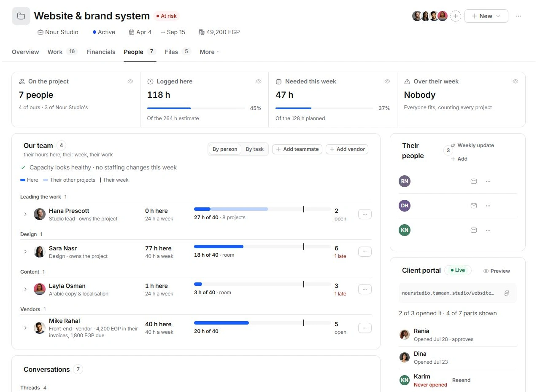Click the project folder icon

[21, 16]
